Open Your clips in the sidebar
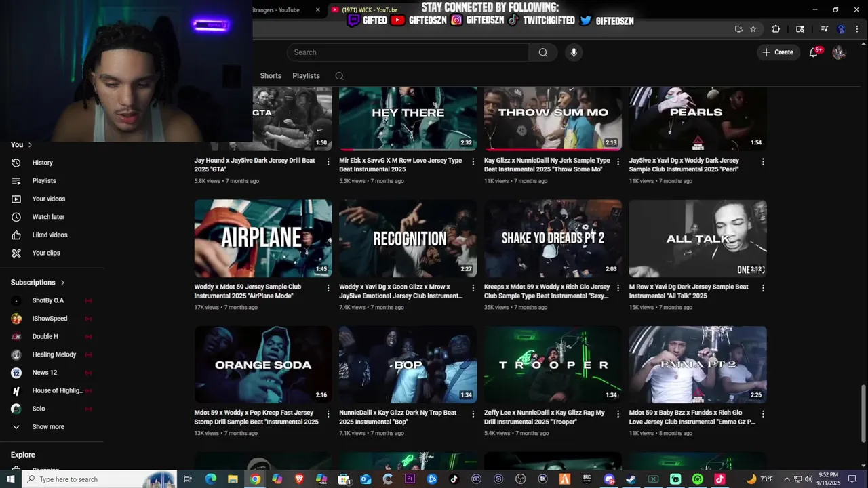 (x=46, y=253)
